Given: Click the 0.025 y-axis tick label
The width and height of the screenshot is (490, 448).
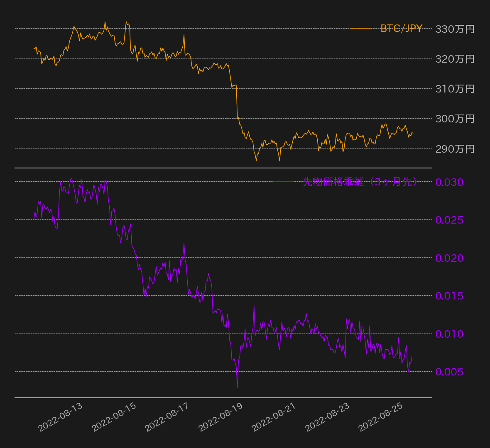Looking at the screenshot, I should click(x=449, y=220).
